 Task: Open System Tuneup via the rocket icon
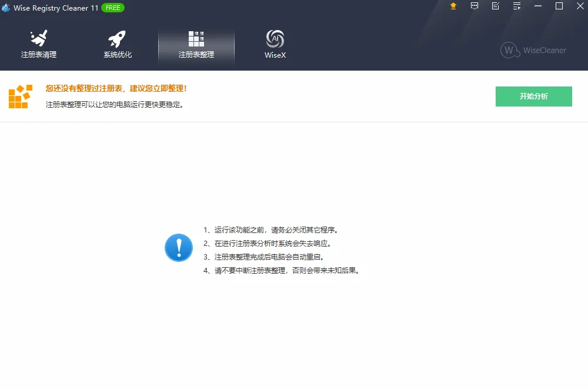tap(116, 37)
